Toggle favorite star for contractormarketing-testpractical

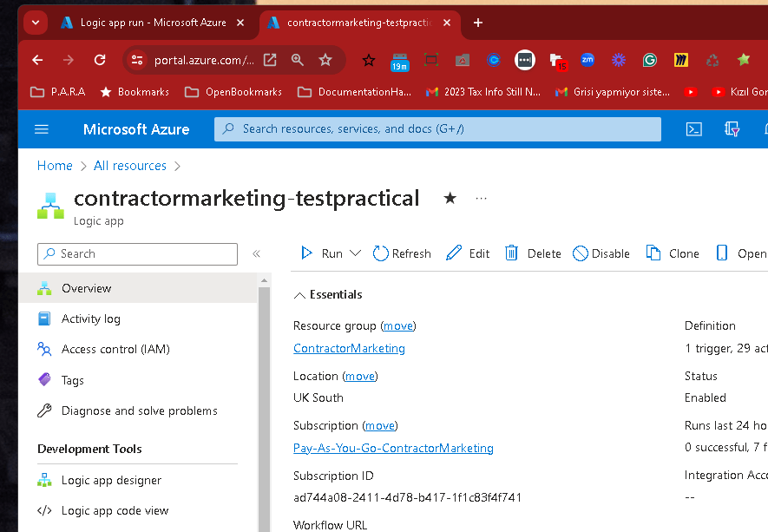[x=450, y=198]
